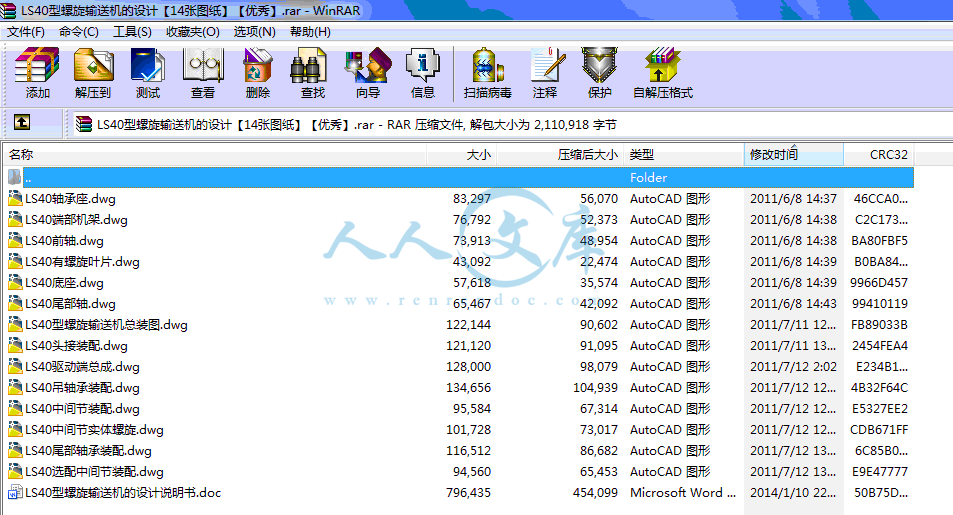The image size is (953, 515).
Task: Open the Favorites (收藏夹) menu
Action: [x=193, y=32]
